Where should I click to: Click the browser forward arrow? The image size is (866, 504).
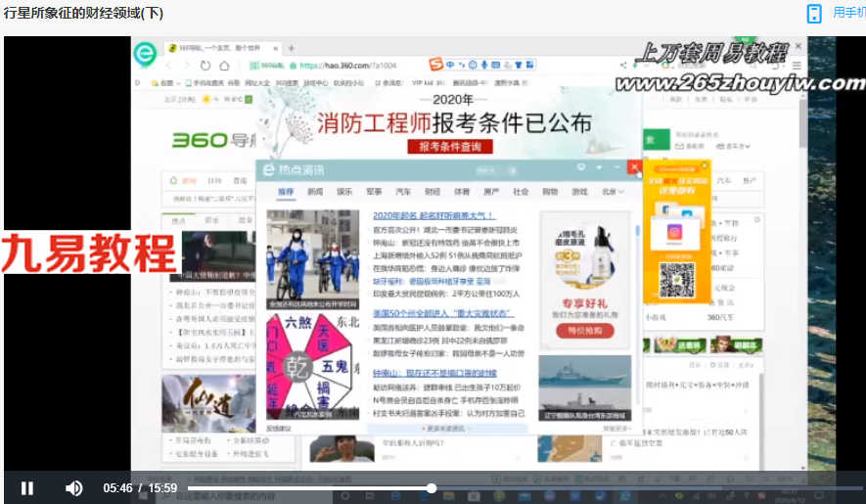(x=186, y=66)
